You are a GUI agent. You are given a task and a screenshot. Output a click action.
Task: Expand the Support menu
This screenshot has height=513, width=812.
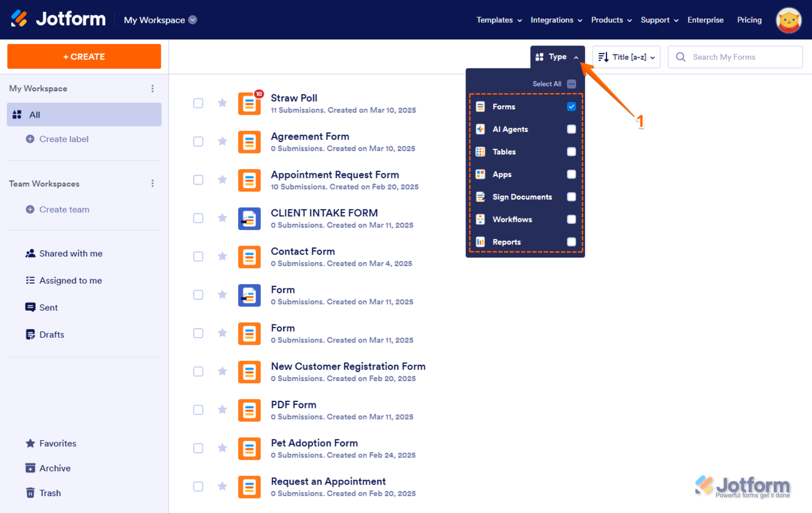660,20
